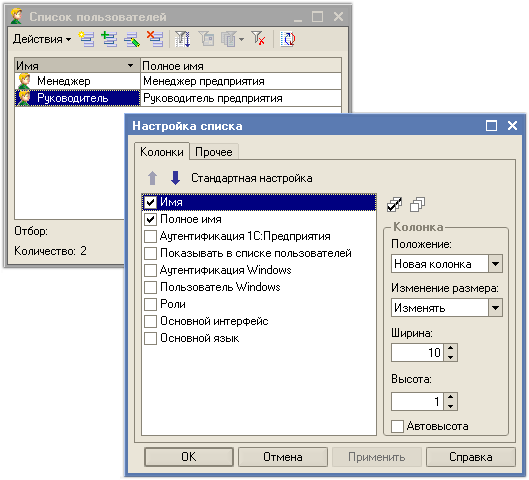Decrease Высота with the down spinner
The image size is (529, 480).
451,406
